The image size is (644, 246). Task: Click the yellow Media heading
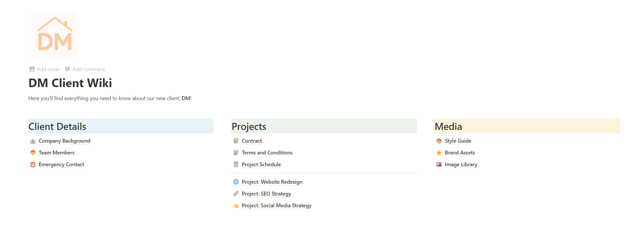click(527, 126)
